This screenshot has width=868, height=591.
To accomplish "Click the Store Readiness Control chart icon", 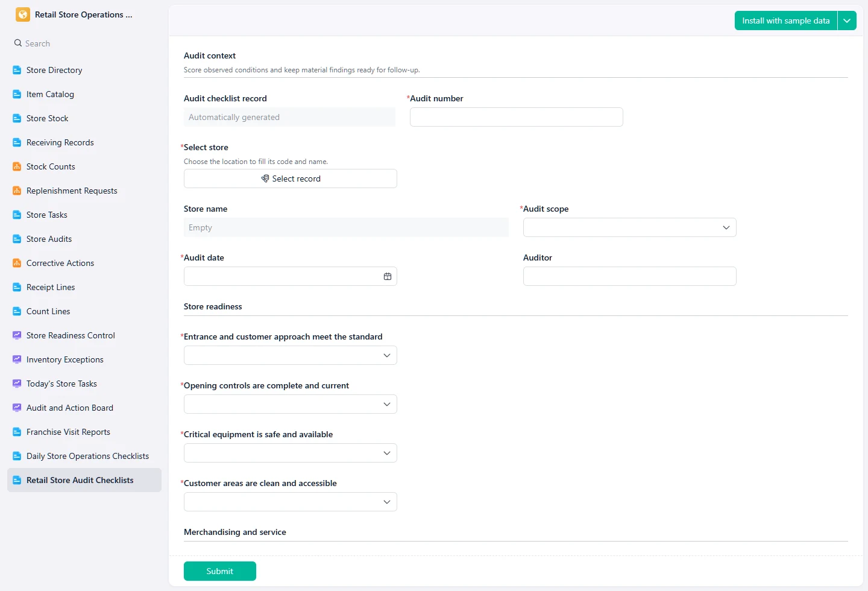I will 17,335.
